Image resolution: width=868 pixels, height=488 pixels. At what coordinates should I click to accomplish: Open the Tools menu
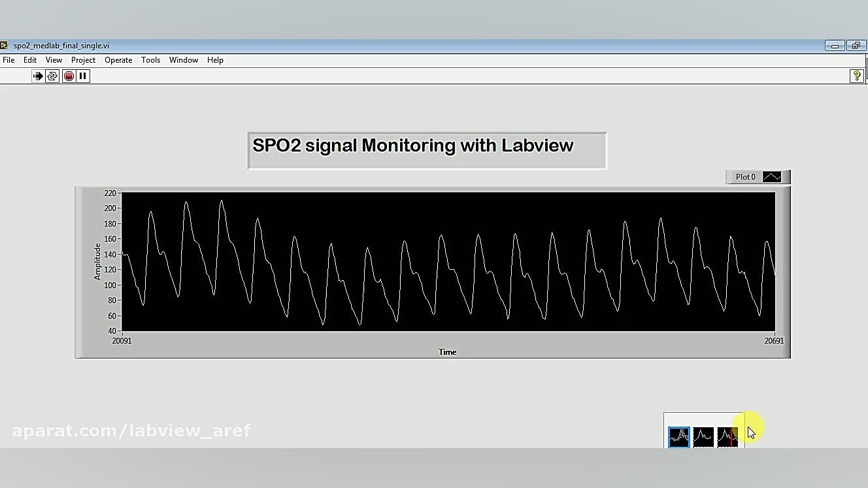coord(150,60)
